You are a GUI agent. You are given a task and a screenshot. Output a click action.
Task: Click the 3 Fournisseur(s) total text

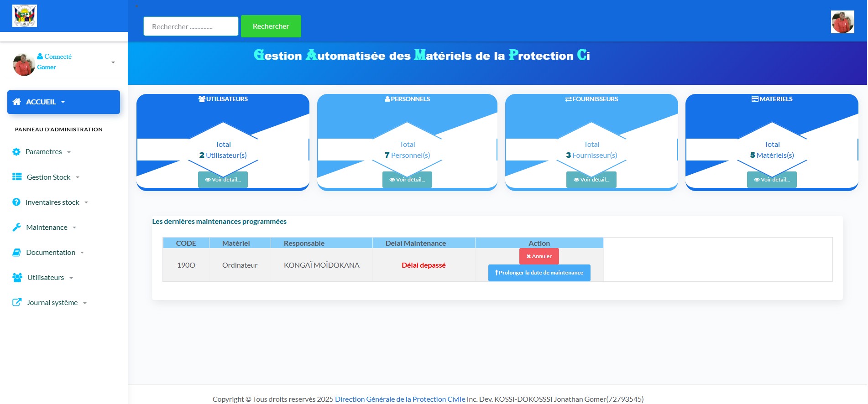pos(591,155)
